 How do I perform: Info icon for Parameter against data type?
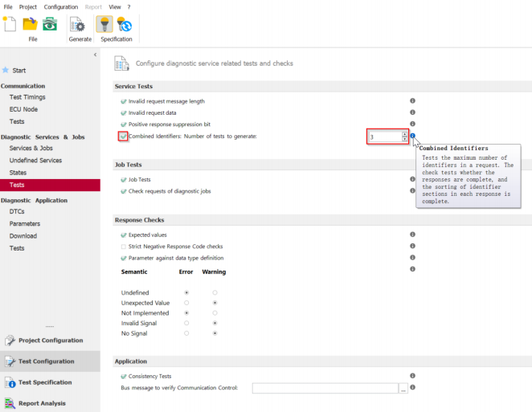[x=412, y=257]
